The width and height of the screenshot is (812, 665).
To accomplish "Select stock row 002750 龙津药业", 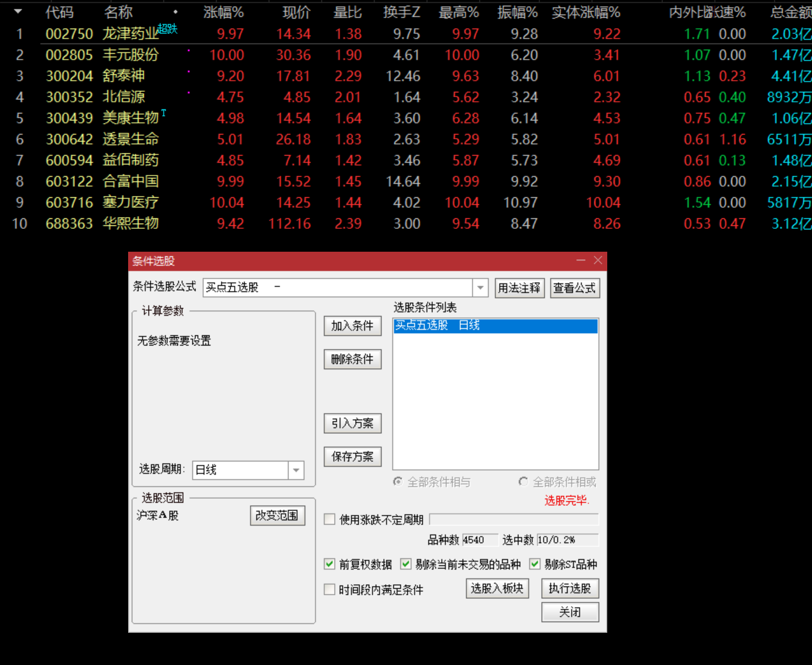I will 406,34.
